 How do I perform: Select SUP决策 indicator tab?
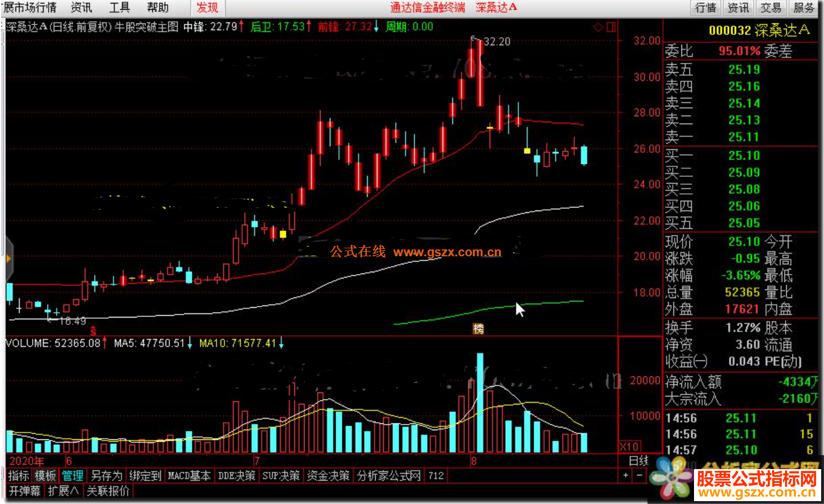pos(281,475)
